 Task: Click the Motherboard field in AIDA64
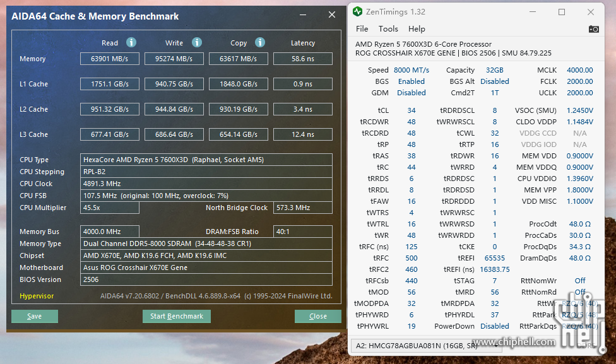206,267
